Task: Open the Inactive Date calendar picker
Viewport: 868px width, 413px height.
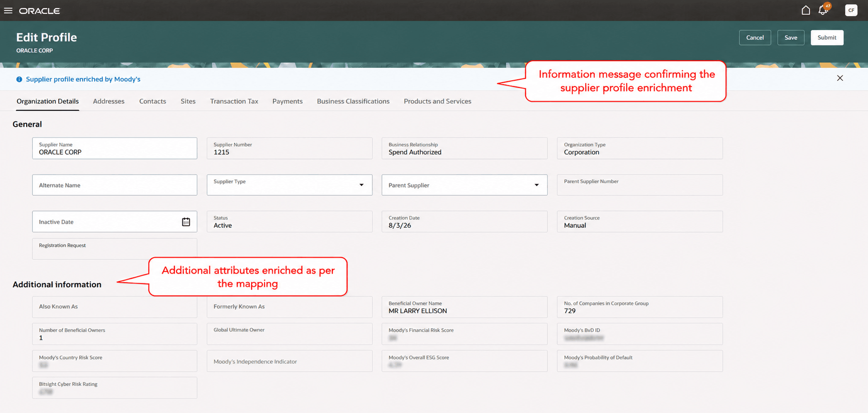Action: 186,222
